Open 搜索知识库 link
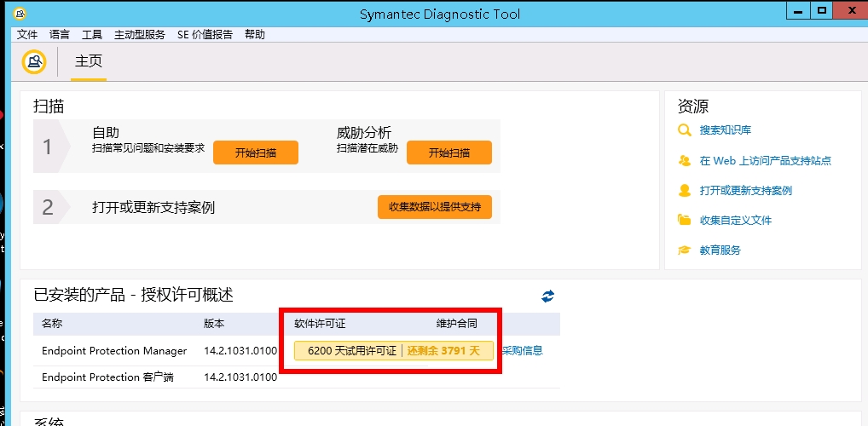The width and height of the screenshot is (868, 426). [x=725, y=130]
